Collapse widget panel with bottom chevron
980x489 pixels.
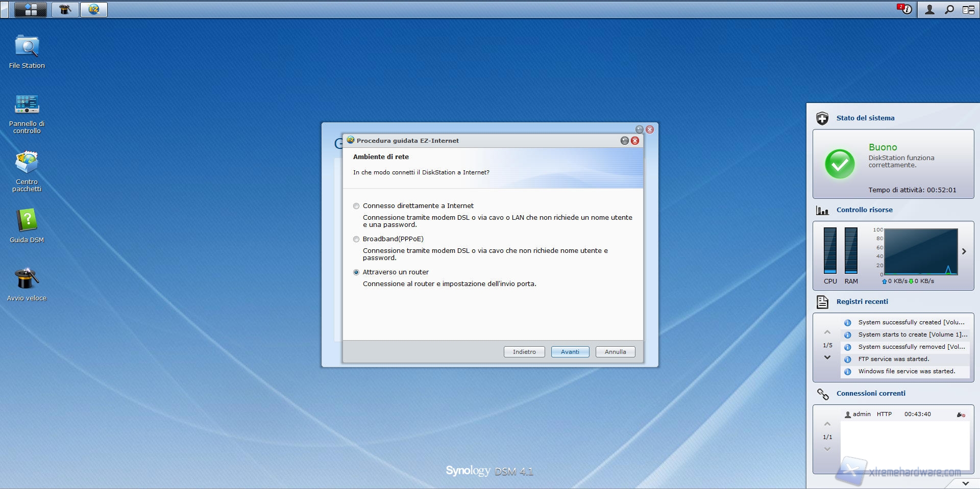pos(965,483)
